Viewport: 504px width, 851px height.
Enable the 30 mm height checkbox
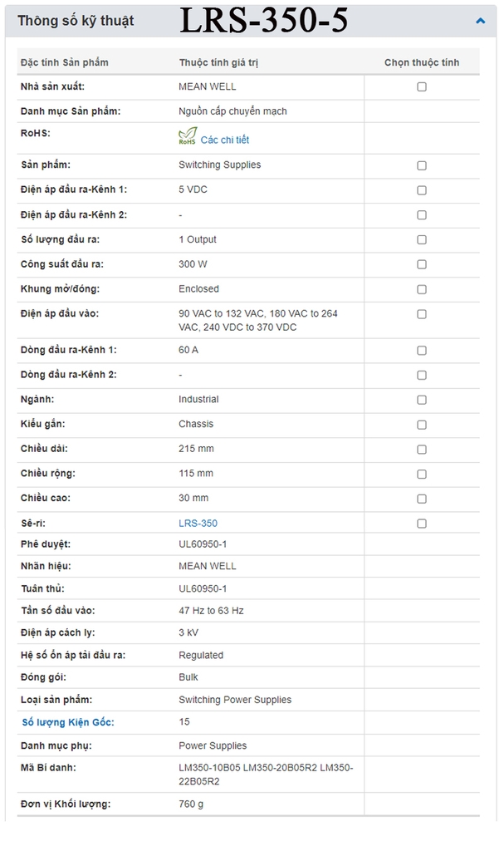(422, 499)
